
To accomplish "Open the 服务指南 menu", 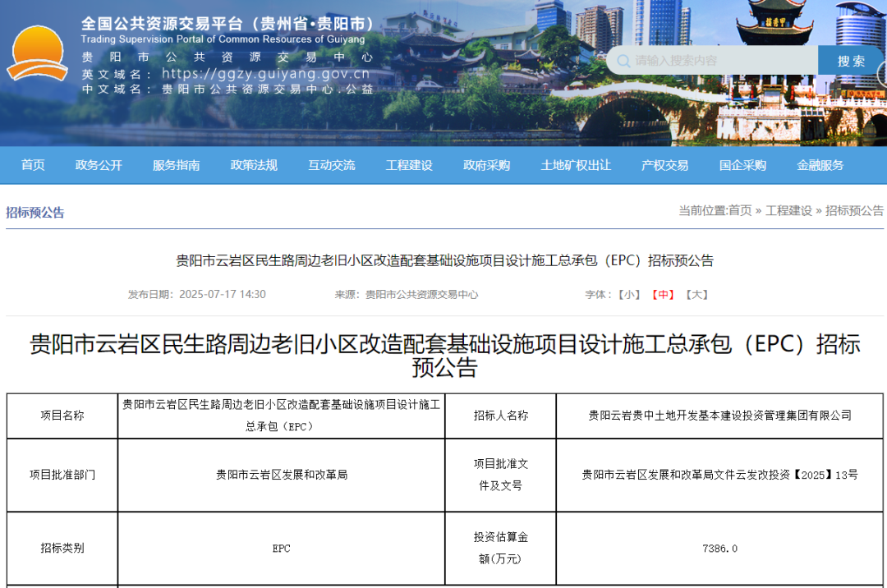I will point(177,165).
